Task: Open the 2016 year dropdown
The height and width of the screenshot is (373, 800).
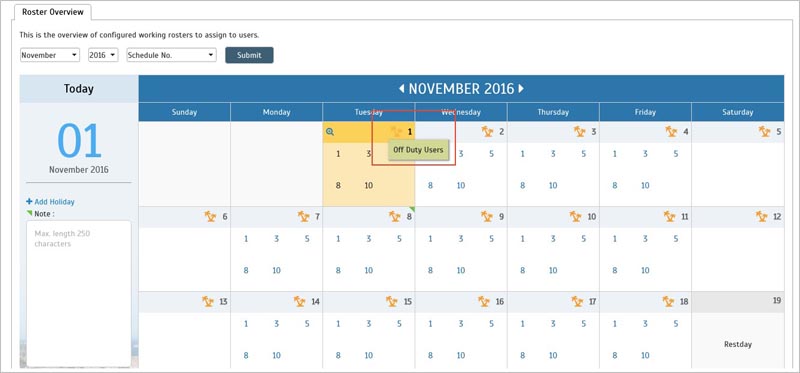Action: pos(103,55)
